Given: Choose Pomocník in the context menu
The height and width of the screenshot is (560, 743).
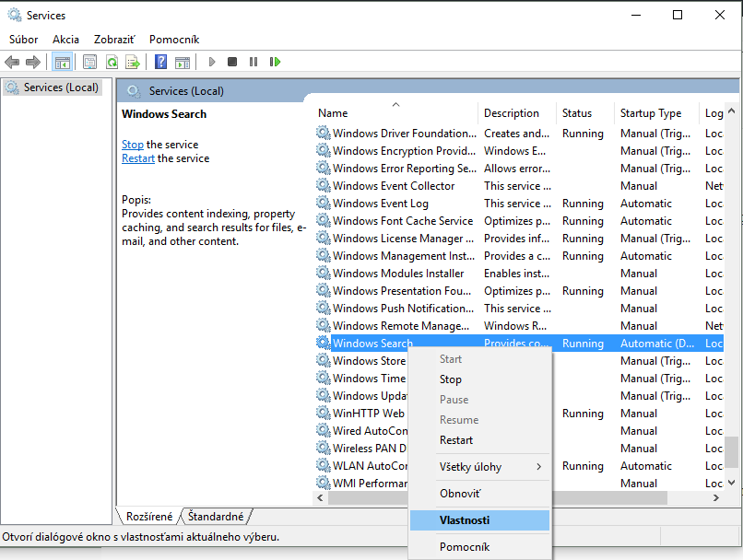Looking at the screenshot, I should point(479,547).
